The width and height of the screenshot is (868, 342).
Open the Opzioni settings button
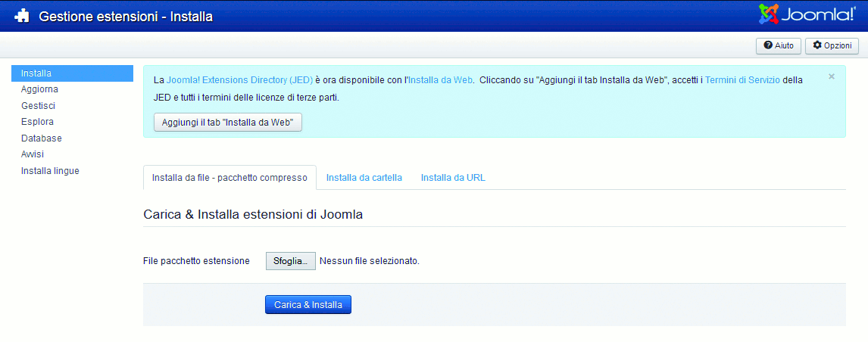[x=832, y=46]
